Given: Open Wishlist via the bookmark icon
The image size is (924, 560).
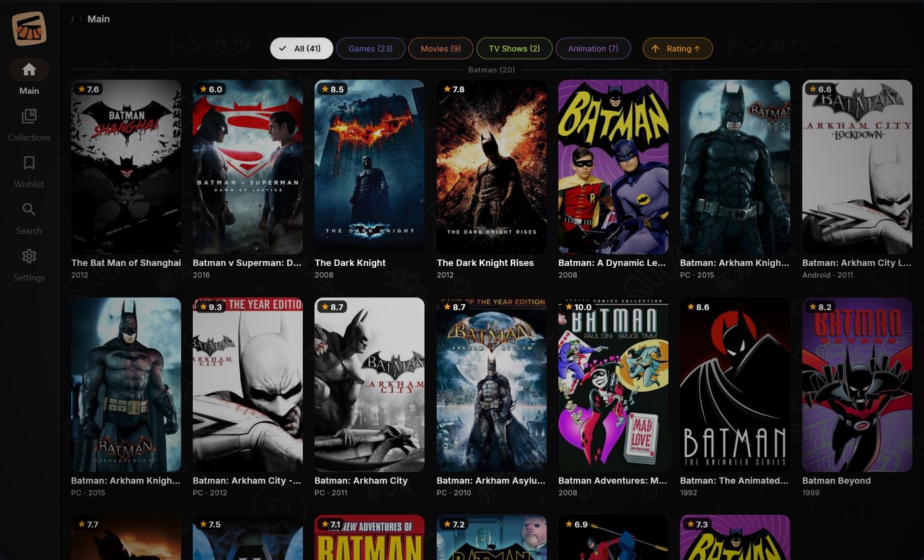Looking at the screenshot, I should [28, 162].
